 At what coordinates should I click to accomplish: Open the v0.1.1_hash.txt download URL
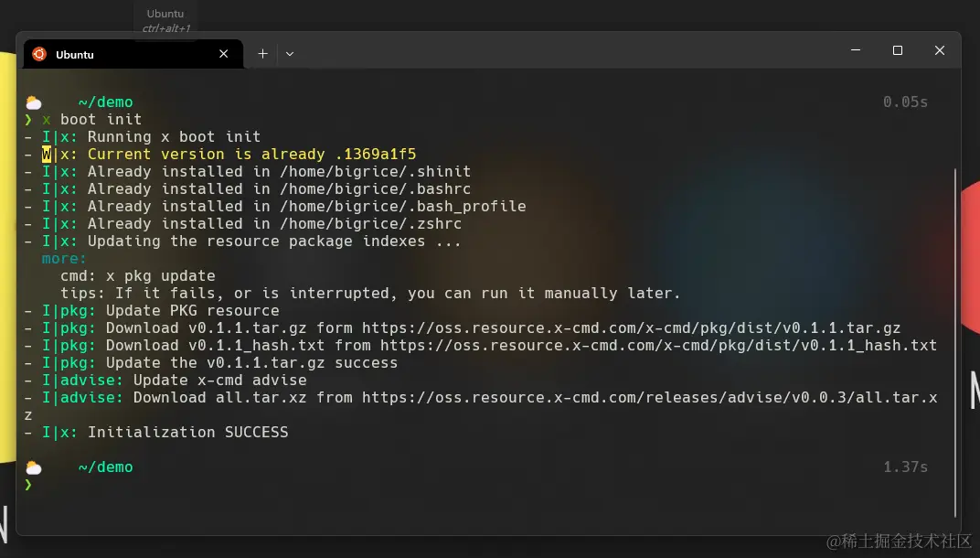coord(658,346)
